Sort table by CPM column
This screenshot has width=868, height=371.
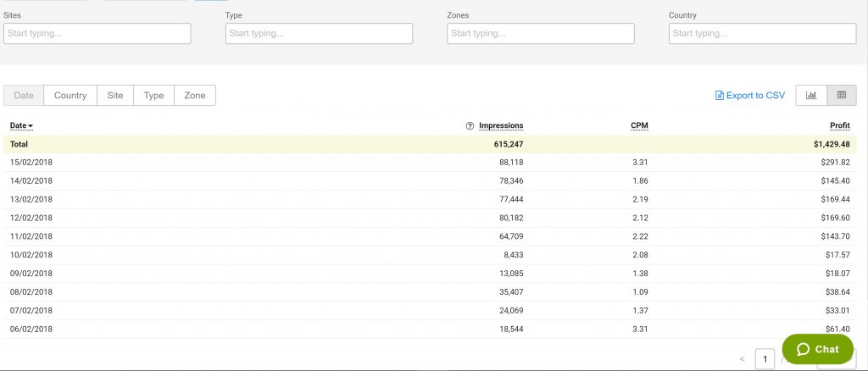pyautogui.click(x=639, y=126)
